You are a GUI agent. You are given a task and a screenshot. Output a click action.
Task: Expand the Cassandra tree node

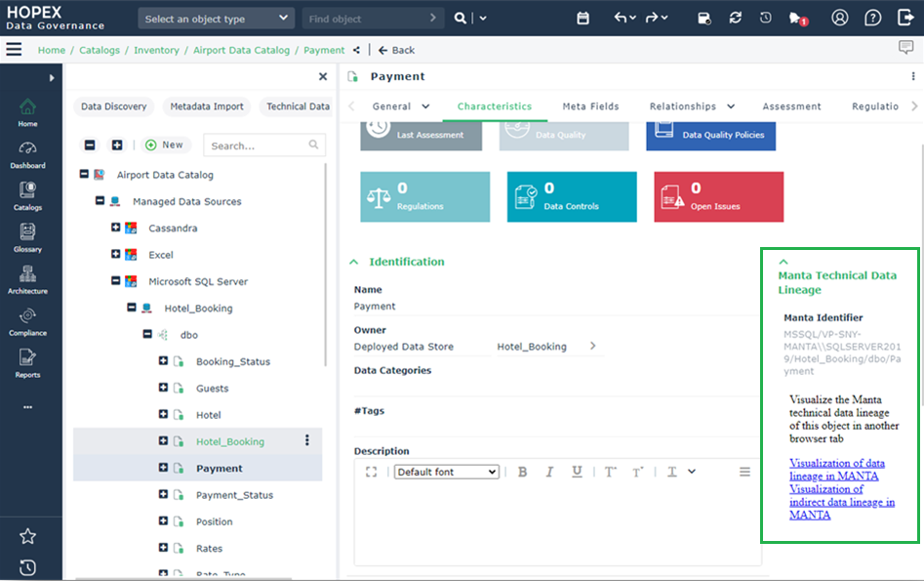(x=116, y=228)
